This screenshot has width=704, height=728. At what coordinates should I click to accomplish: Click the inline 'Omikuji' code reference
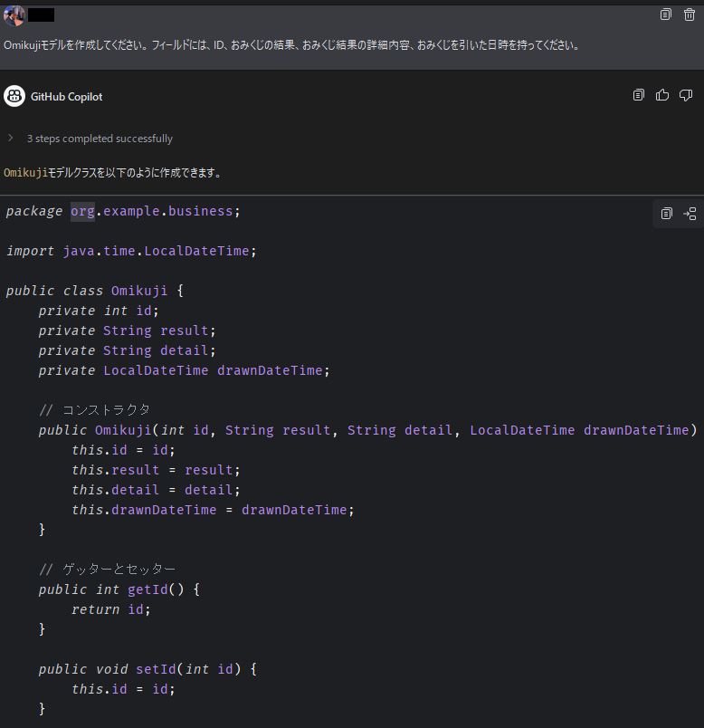26,173
